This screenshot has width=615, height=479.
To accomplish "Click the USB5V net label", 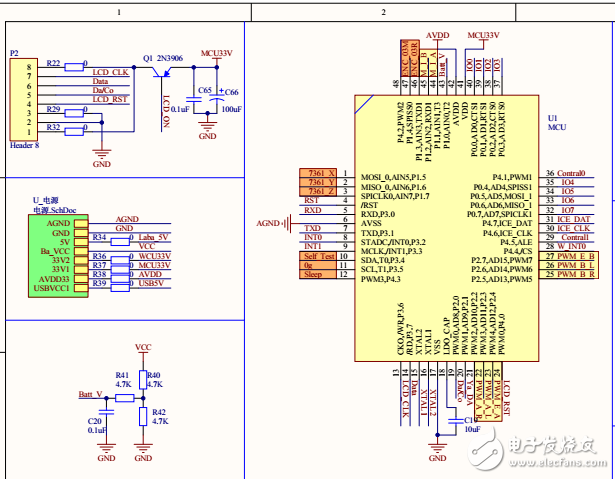I will (x=150, y=284).
